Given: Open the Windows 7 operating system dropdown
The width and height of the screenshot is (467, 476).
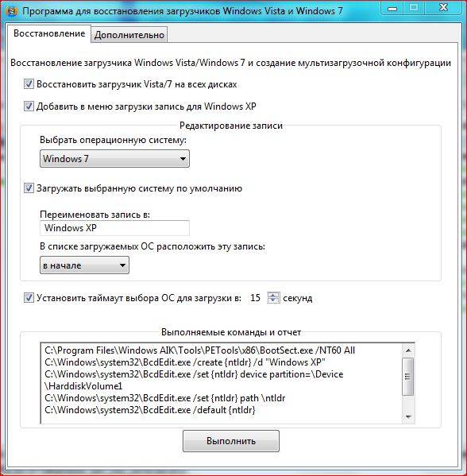Looking at the screenshot, I should pyautogui.click(x=114, y=158).
